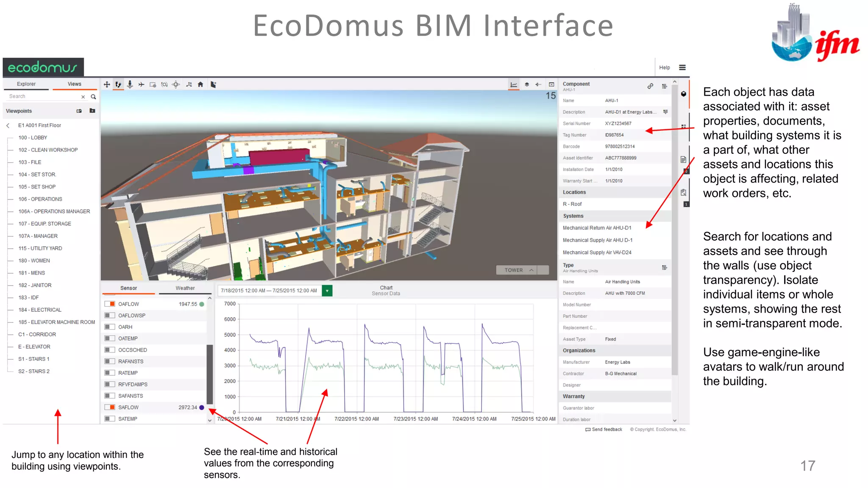
Task: Click the measure points tool icon
Action: pyautogui.click(x=189, y=85)
